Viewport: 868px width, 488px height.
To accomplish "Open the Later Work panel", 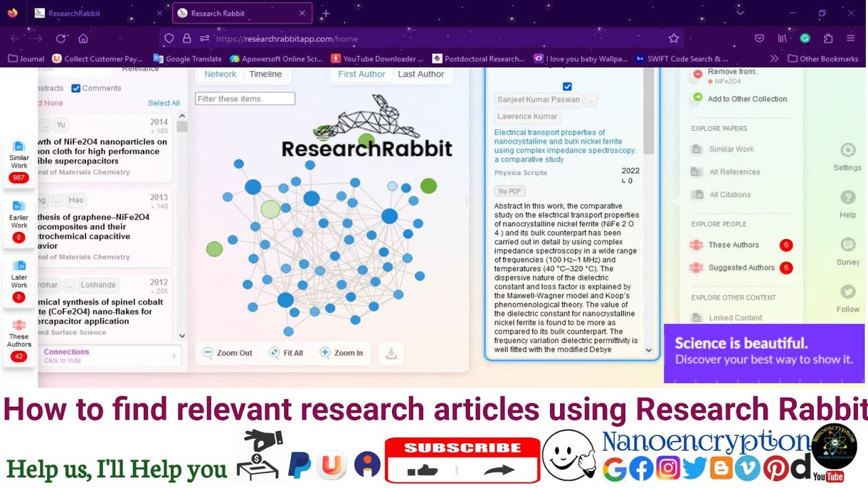I will [x=19, y=281].
